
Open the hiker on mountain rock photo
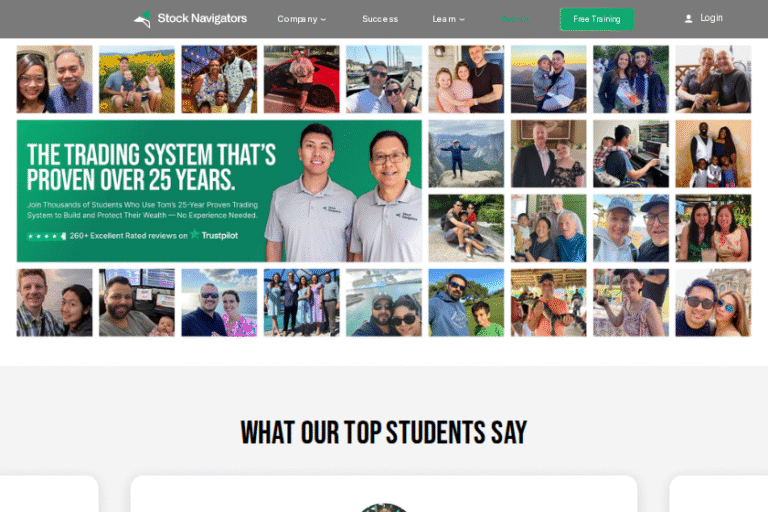pyautogui.click(x=466, y=154)
